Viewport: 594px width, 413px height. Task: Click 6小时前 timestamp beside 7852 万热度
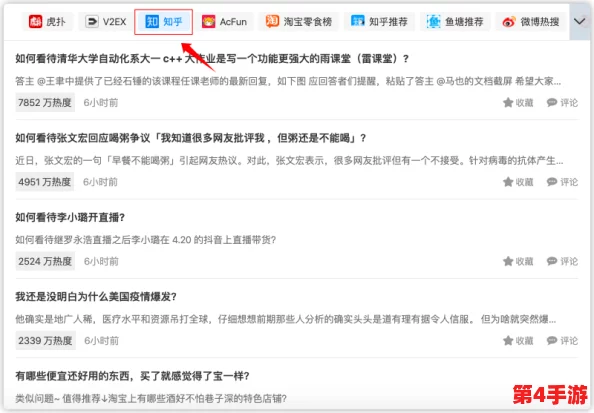tap(101, 103)
